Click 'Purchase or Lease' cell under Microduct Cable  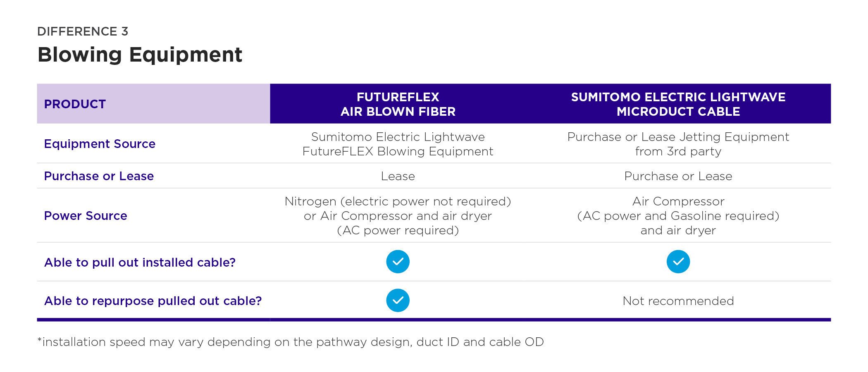(x=678, y=176)
